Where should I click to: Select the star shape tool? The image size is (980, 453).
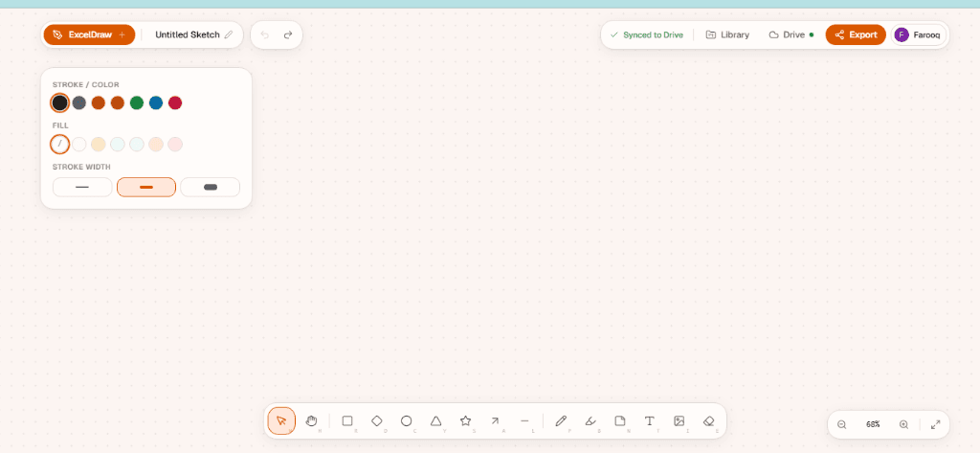[466, 421]
